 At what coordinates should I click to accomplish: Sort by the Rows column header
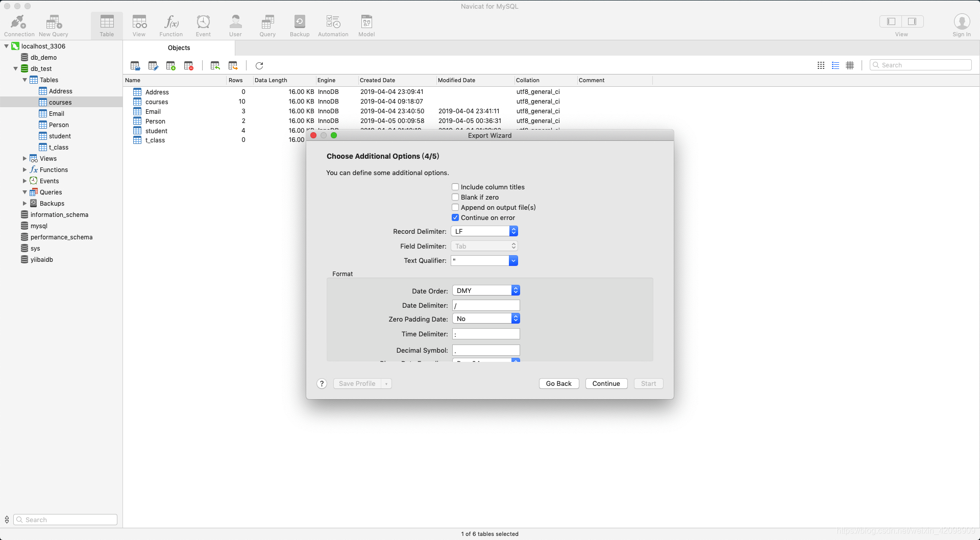(x=239, y=80)
